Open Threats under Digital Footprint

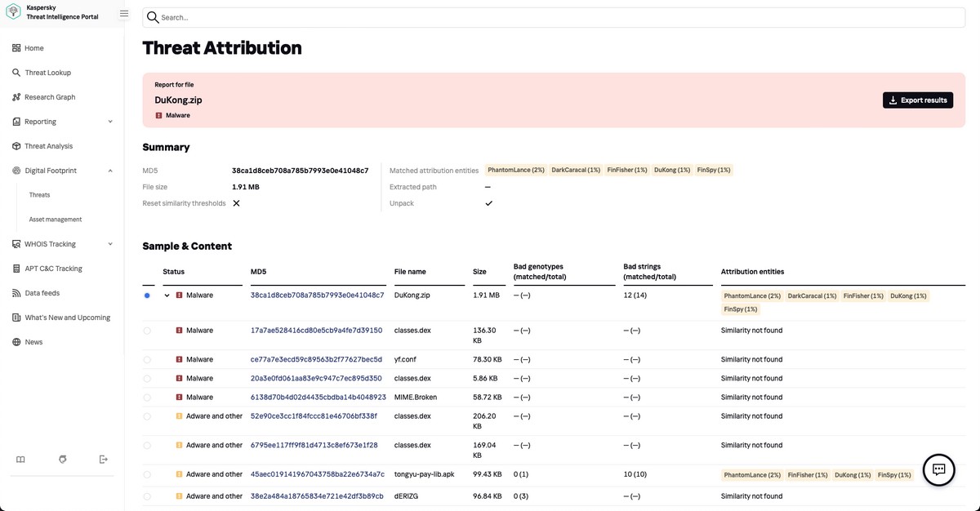(x=39, y=195)
